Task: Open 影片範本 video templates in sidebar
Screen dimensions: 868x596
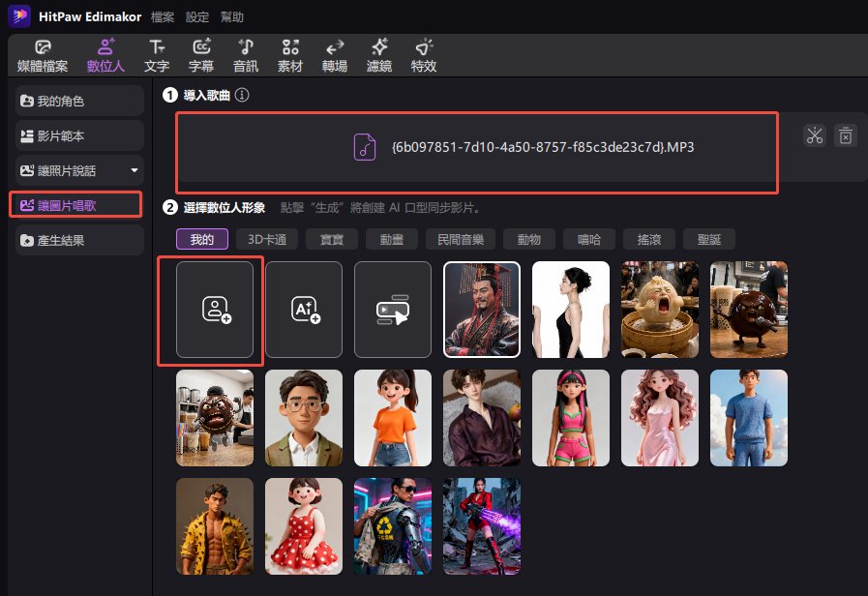Action: point(79,135)
